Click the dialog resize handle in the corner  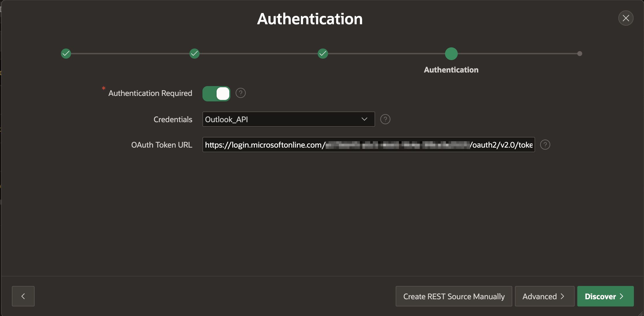641,314
